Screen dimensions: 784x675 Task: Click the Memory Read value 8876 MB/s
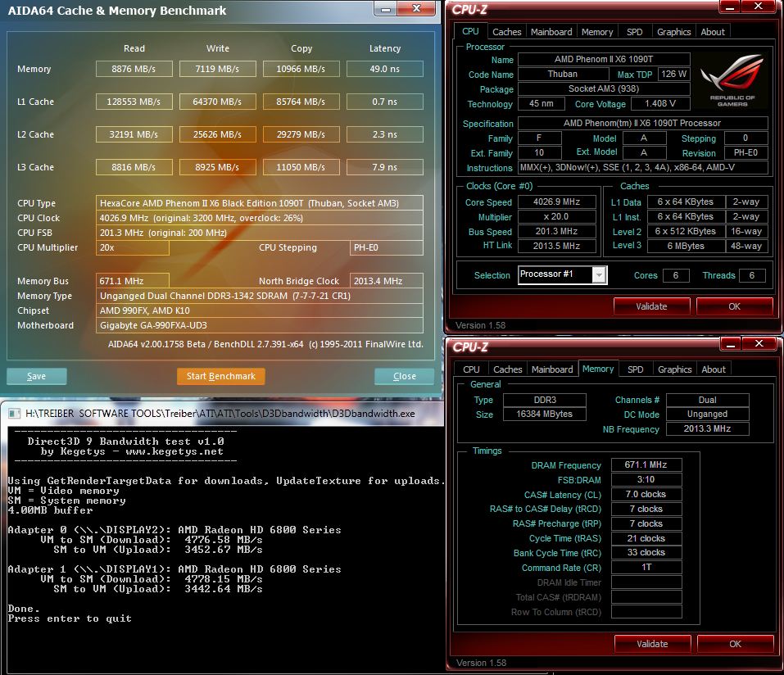click(134, 69)
